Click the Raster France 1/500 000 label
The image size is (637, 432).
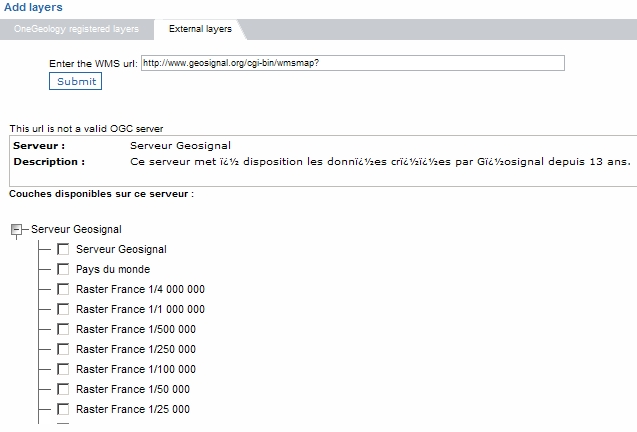coord(135,329)
